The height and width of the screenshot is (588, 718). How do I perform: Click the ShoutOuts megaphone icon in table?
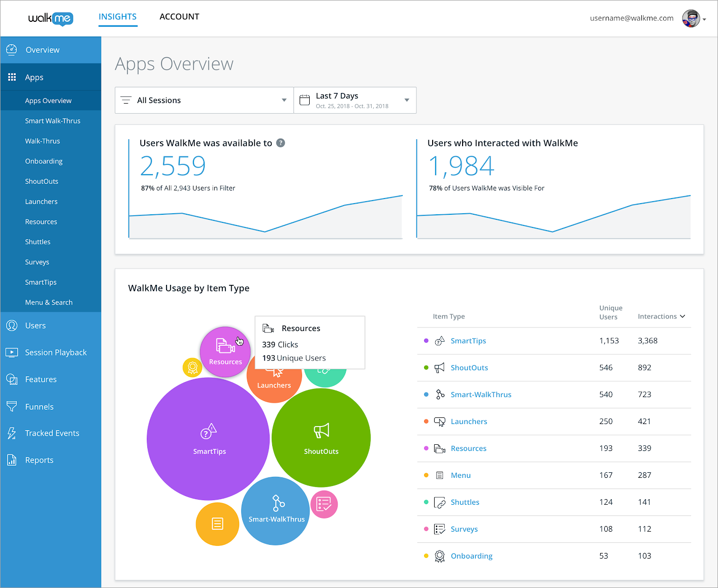tap(440, 368)
